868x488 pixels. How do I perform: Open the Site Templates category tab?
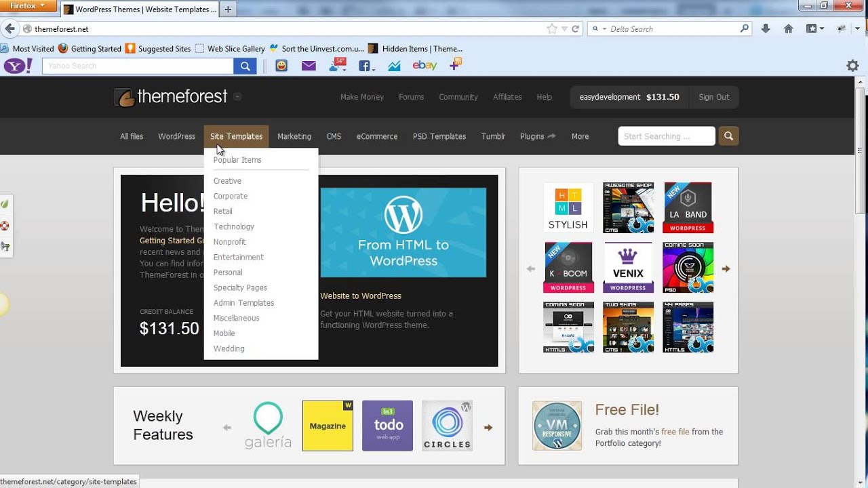[x=236, y=136]
